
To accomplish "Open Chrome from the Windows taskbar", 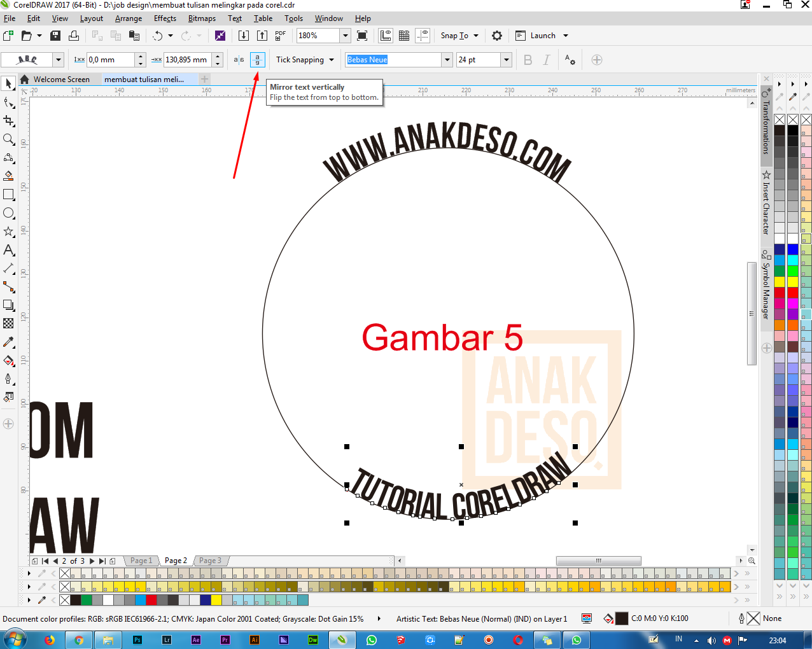I will [x=79, y=640].
